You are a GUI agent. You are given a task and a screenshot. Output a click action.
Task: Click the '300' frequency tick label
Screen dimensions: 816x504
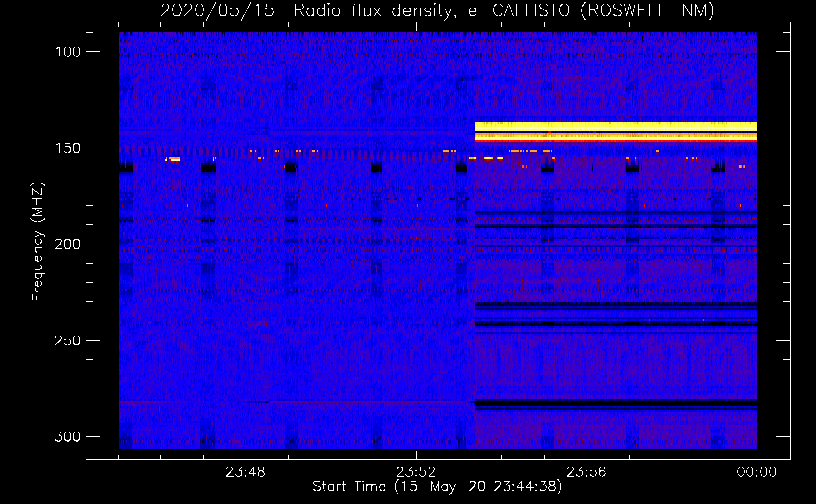68,437
